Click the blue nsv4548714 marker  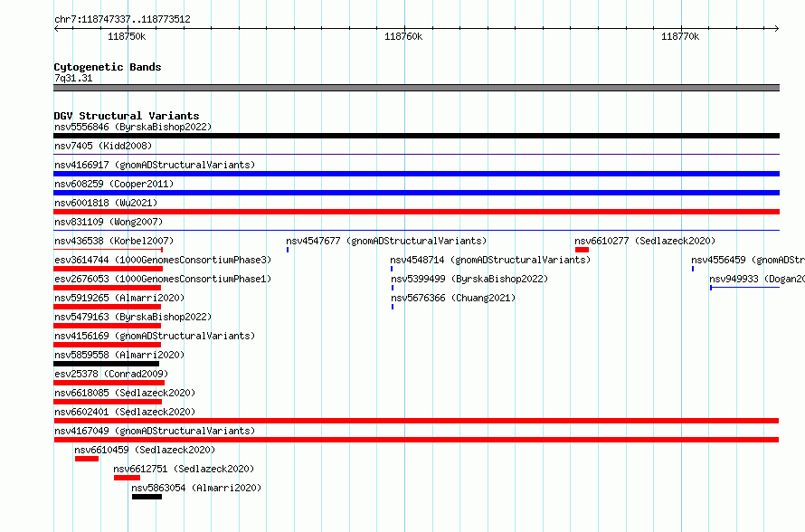click(392, 269)
